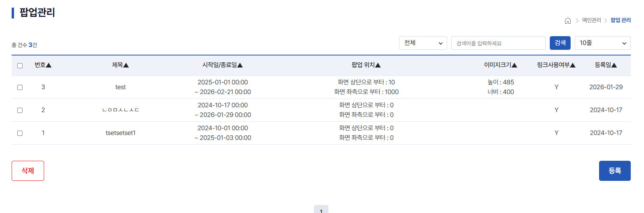The image size is (644, 213).
Task: Check the checkbox for row 3 test
Action: (x=20, y=87)
